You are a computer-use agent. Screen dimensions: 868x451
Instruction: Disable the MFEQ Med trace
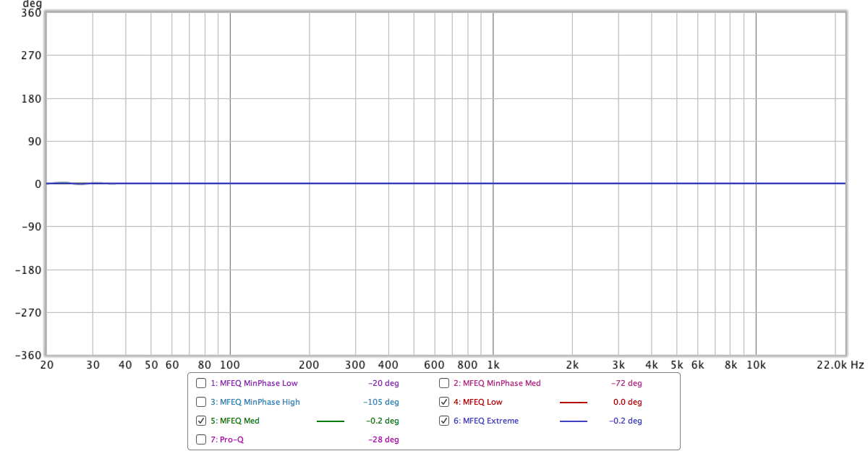pos(200,421)
